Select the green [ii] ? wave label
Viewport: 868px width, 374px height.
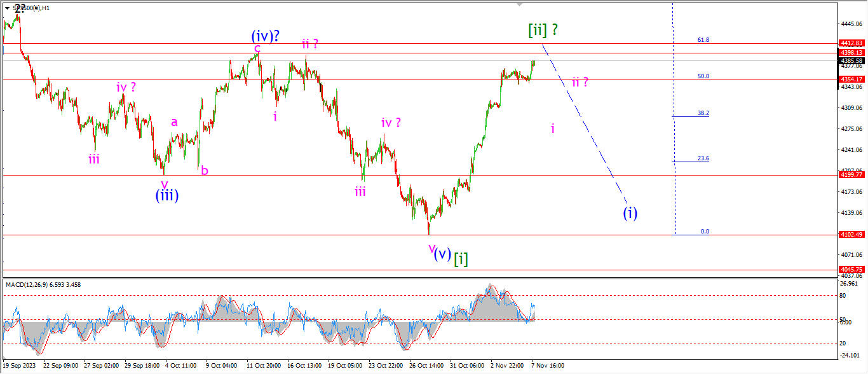(x=543, y=29)
